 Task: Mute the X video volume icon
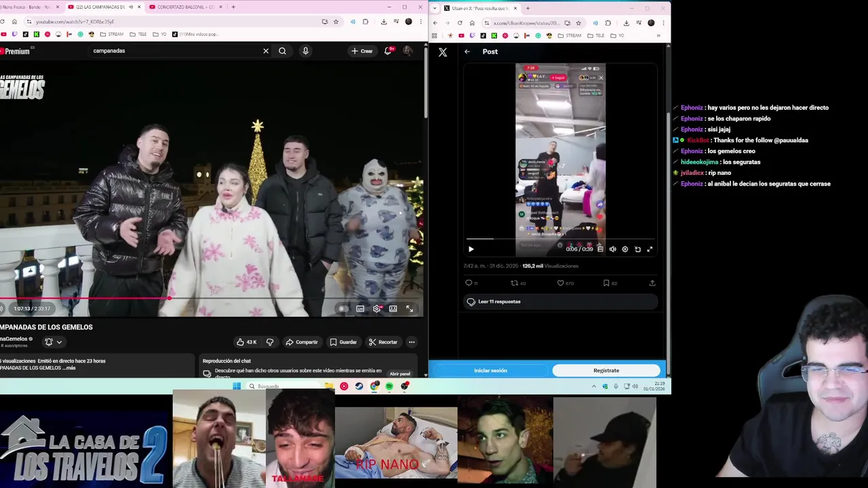click(x=612, y=249)
